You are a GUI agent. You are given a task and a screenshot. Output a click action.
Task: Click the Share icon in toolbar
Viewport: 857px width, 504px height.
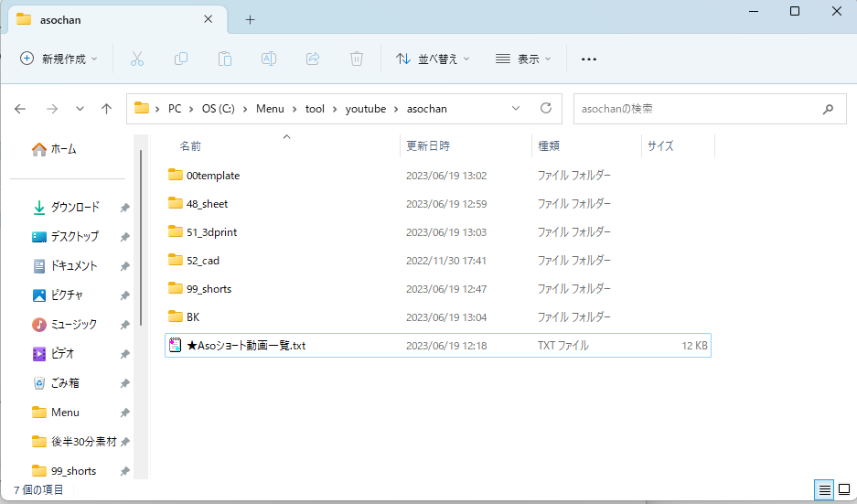pos(313,59)
